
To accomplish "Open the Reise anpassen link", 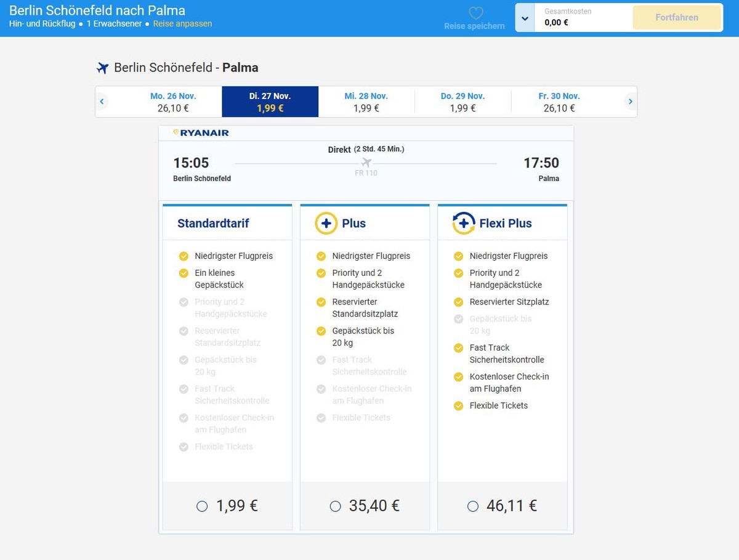I will [182, 24].
